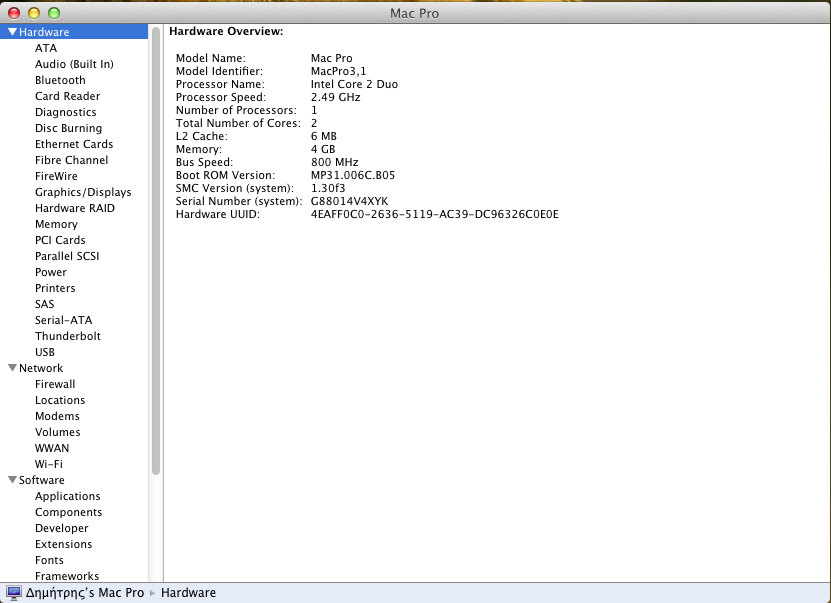Click the Boot ROM Version MP31.006C.B05
The image size is (831, 603).
point(353,175)
